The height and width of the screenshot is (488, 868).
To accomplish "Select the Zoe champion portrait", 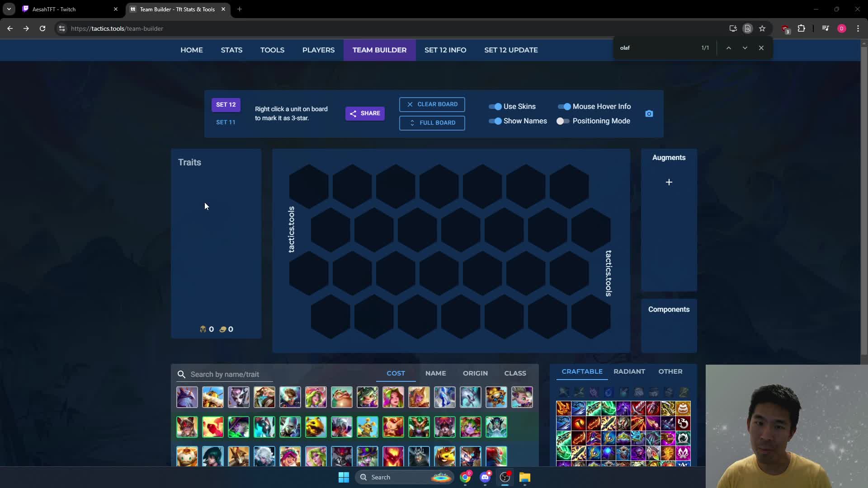I will pos(522,397).
